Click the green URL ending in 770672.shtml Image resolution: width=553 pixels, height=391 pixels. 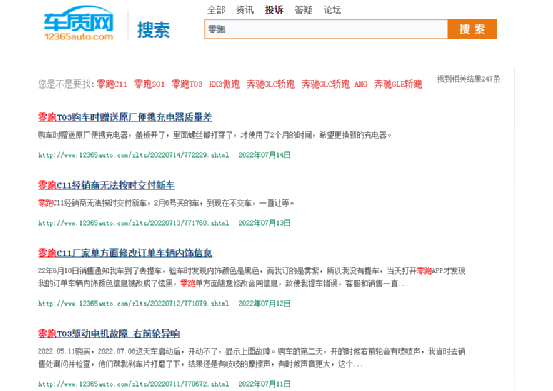click(134, 384)
